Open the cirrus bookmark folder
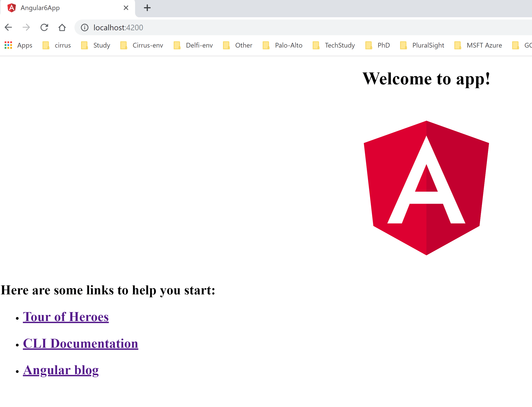 coord(57,45)
